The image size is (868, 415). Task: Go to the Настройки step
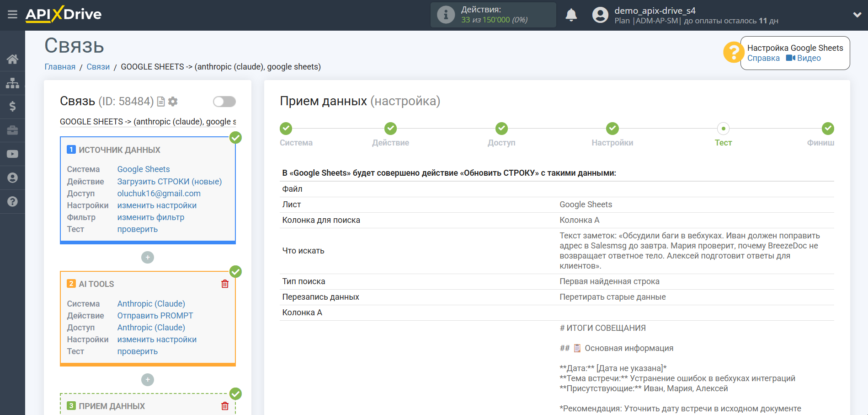click(x=612, y=129)
